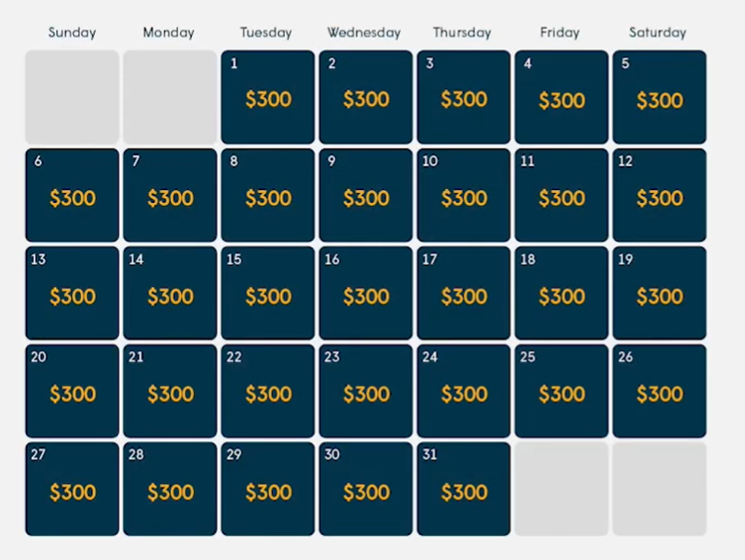Choose the day 9 calendar tile

coord(366,195)
